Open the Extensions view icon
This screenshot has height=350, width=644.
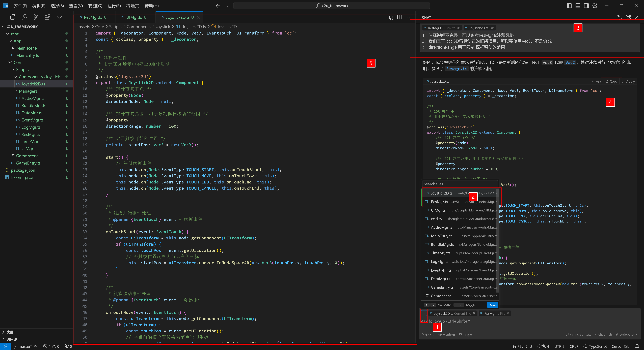47,17
